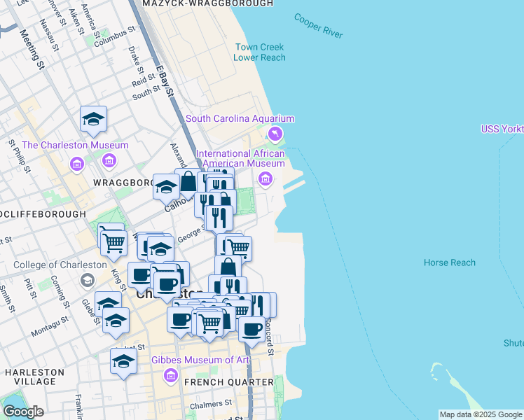
Task: Click the museum pin right of Charleston Museum pin
Action: (109, 160)
